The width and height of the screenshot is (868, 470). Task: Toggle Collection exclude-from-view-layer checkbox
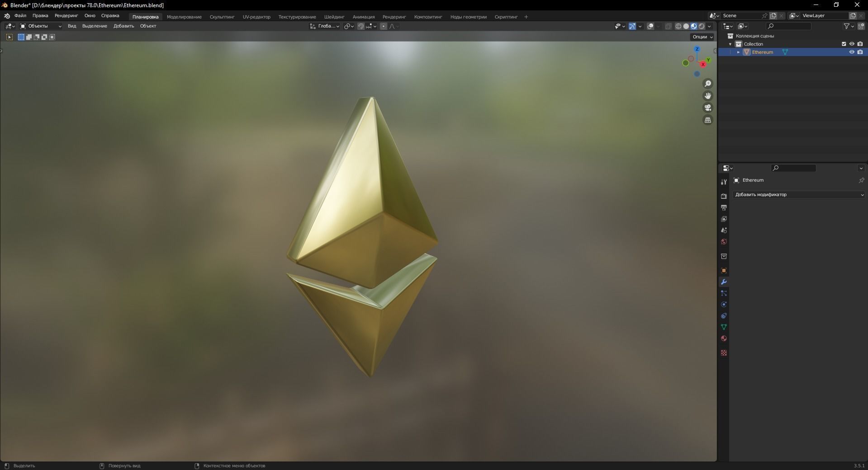click(x=844, y=44)
